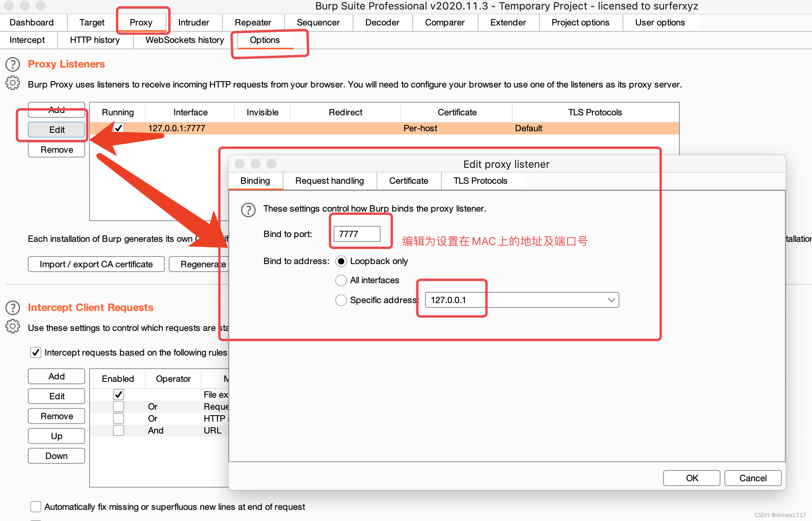Click Edit button for proxy listeners
Image resolution: width=812 pixels, height=521 pixels.
tap(57, 130)
